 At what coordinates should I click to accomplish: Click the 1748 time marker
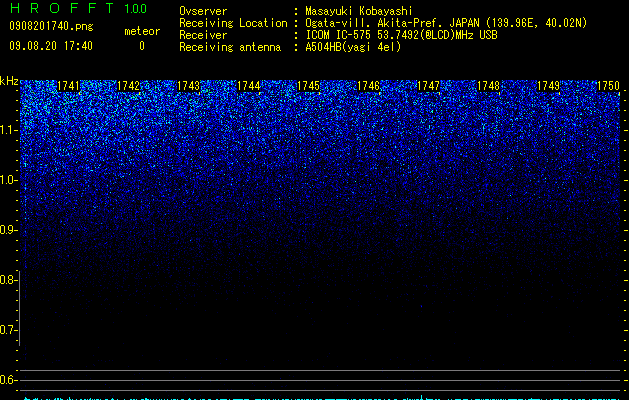[488, 86]
